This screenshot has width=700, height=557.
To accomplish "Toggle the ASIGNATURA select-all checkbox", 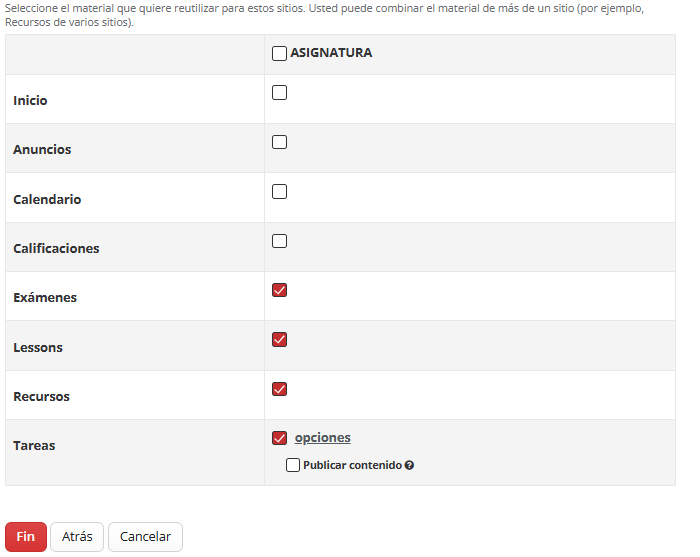I will 279,53.
